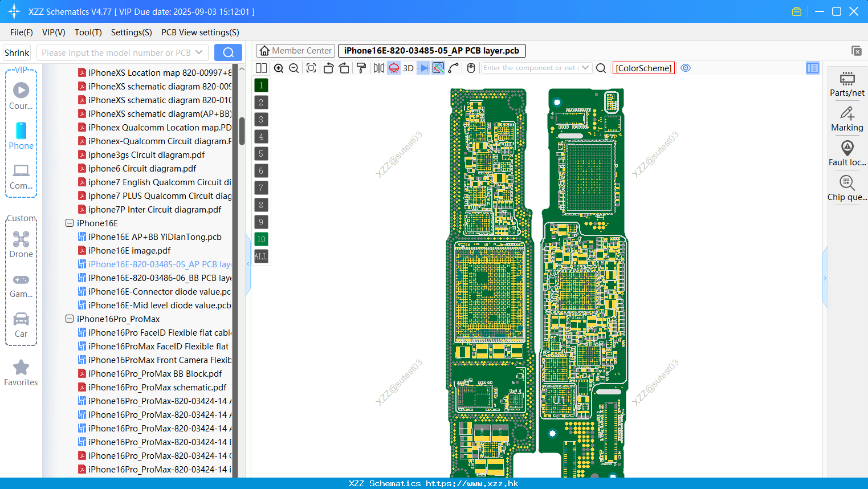
Task: Select iPhone16E-820-03485-05_AP PCB layer.pcb tab
Action: click(431, 51)
